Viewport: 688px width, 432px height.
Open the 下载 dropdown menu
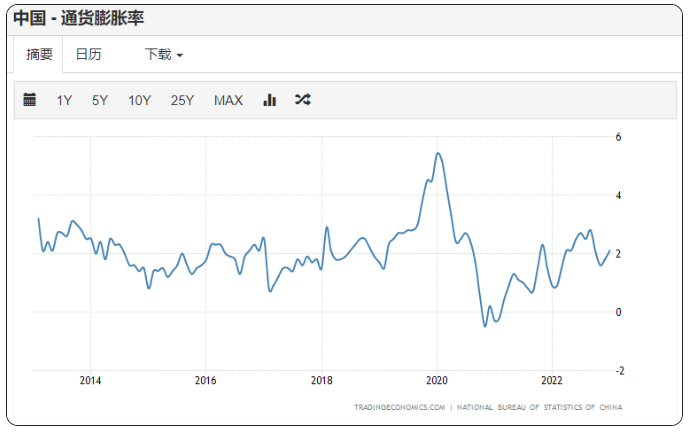164,54
